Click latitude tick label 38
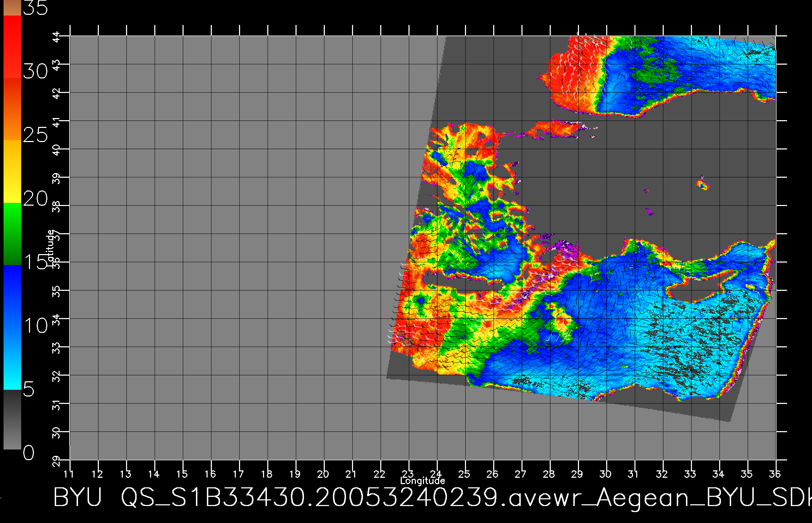The image size is (812, 523). (x=56, y=207)
